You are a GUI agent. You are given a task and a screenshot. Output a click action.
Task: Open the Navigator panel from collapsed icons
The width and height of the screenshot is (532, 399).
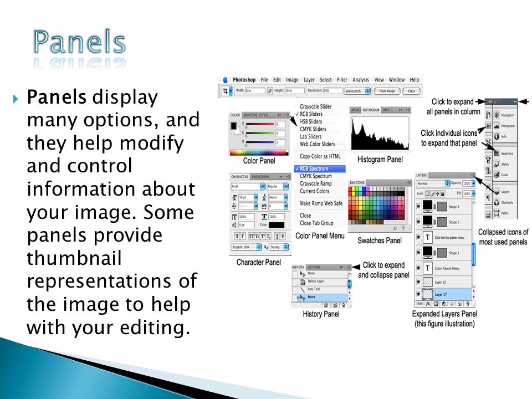point(497,115)
